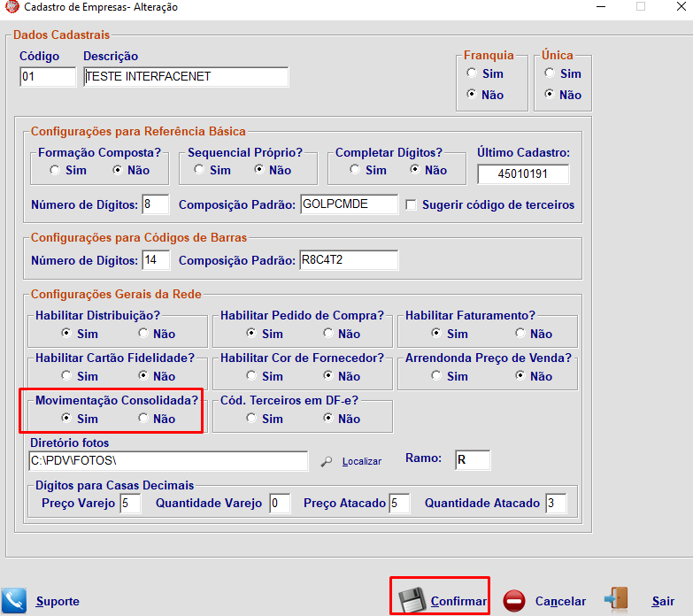Viewport: 693px width, 616px height.
Task: Click the application icon in title bar
Action: 12,6
